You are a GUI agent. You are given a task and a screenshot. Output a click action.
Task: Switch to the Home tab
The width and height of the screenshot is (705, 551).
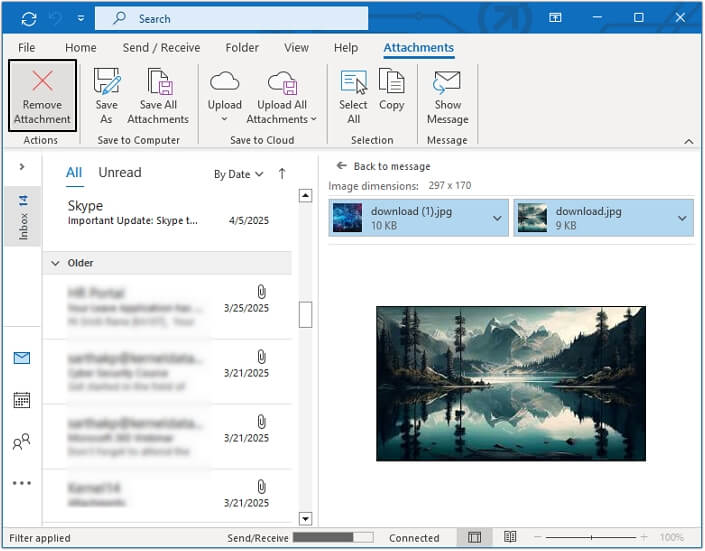(x=80, y=48)
